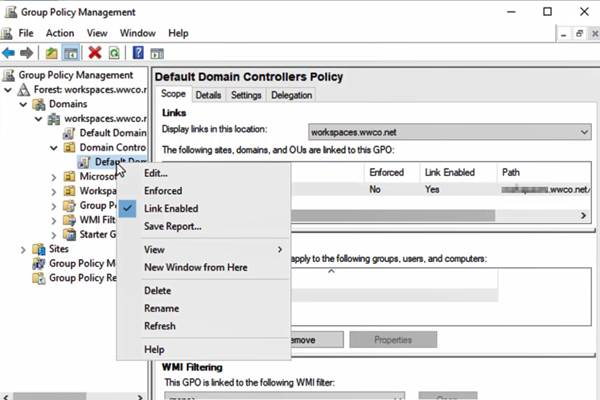
Task: Click the green Refresh toolbar icon
Action: (x=113, y=52)
